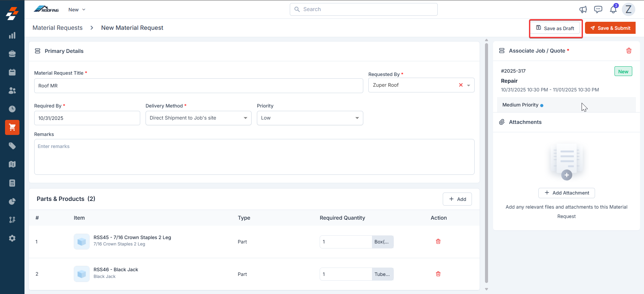Delete the RSS45 Crown Staples row

click(x=438, y=241)
